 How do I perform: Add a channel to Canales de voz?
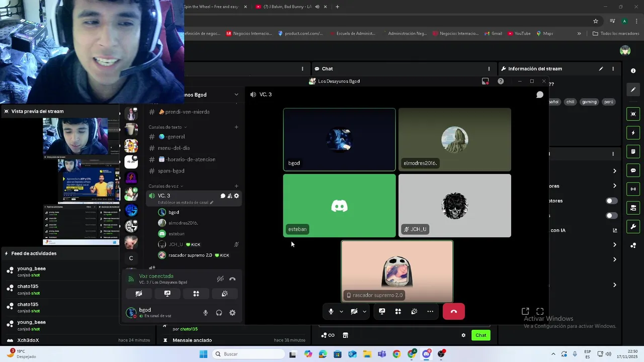236,186
